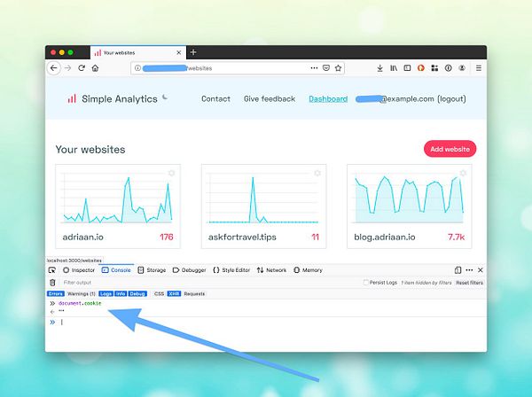
Task: Click the console command input line
Action: tap(266, 322)
